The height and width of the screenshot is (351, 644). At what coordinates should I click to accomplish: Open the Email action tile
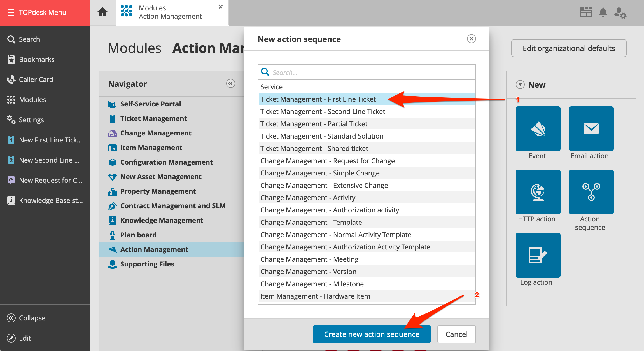coord(591,129)
